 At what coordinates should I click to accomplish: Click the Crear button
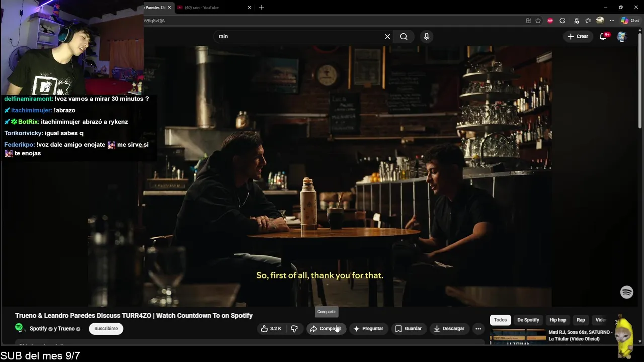[578, 36]
